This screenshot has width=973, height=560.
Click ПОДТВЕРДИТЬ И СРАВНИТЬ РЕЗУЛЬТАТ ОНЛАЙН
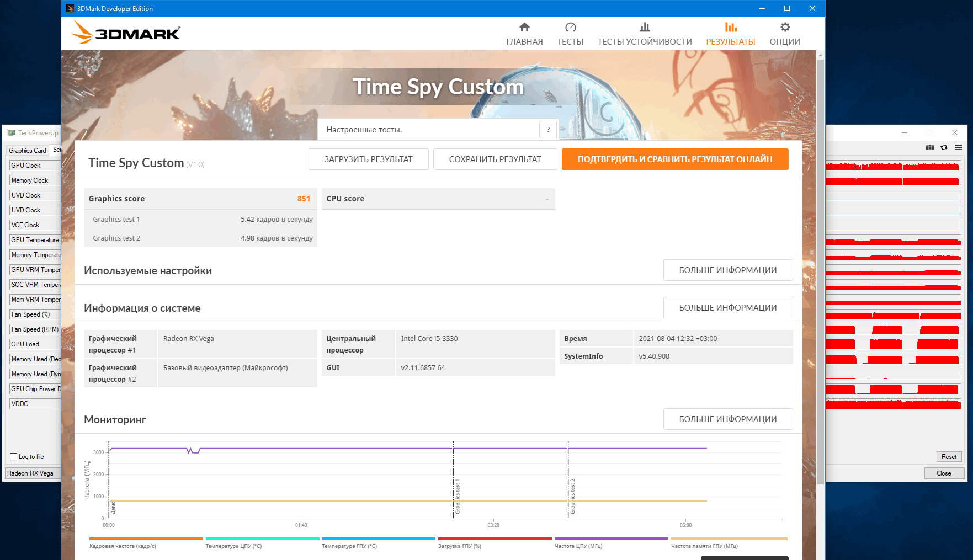[675, 159]
